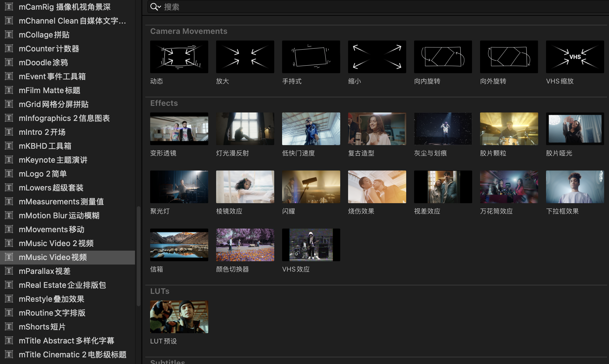Pick the 复古造型 effect thumbnail

[x=377, y=129]
